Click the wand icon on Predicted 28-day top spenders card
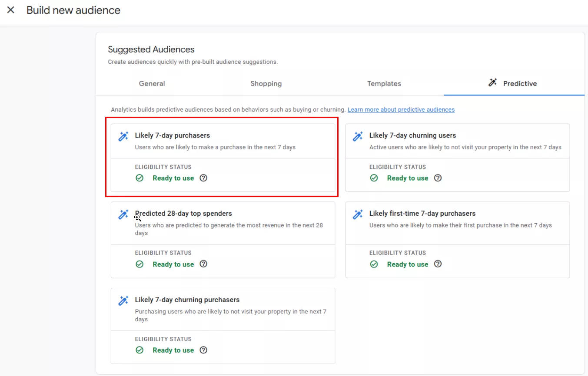This screenshot has width=588, height=376. [x=123, y=214]
